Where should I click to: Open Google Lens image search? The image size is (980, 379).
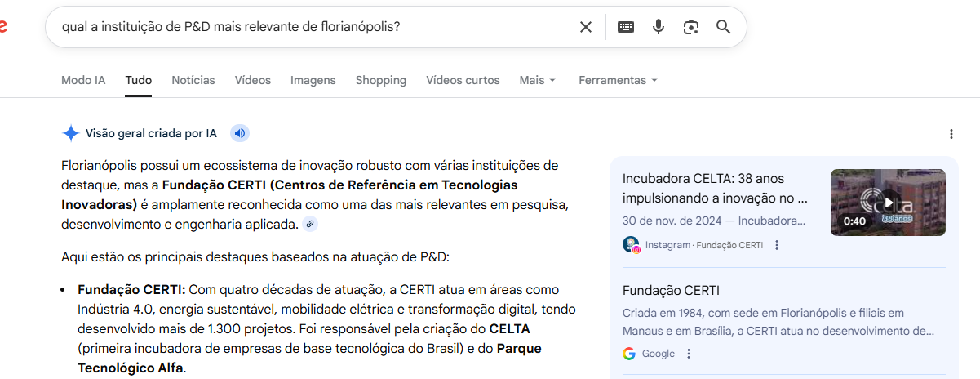point(691,27)
